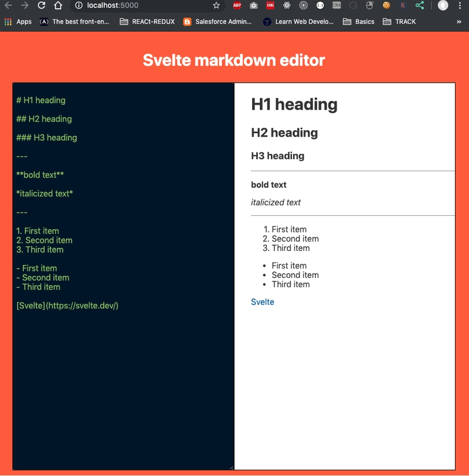Open the AdBlock Plus extension
Screen dimensions: 469x476
[x=237, y=5]
